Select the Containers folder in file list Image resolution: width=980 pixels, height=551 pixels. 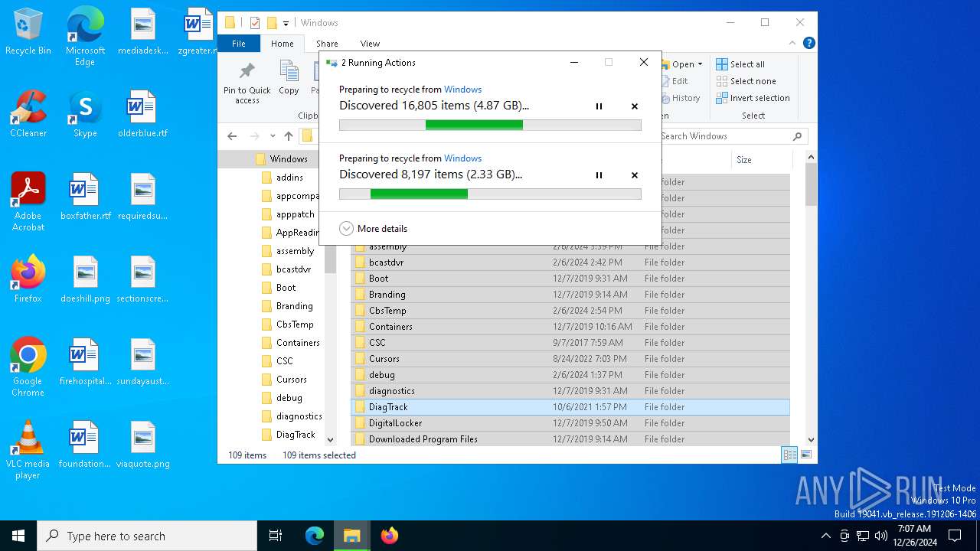coord(570,327)
